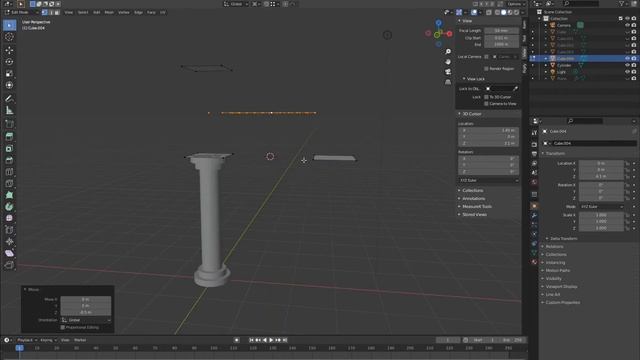Check the Camera to View checkbox
640x360 pixels.
pyautogui.click(x=486, y=104)
